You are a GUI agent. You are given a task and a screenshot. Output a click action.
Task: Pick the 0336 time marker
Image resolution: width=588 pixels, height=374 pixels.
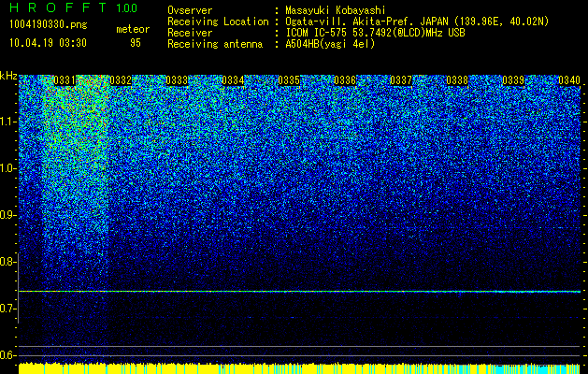345,80
